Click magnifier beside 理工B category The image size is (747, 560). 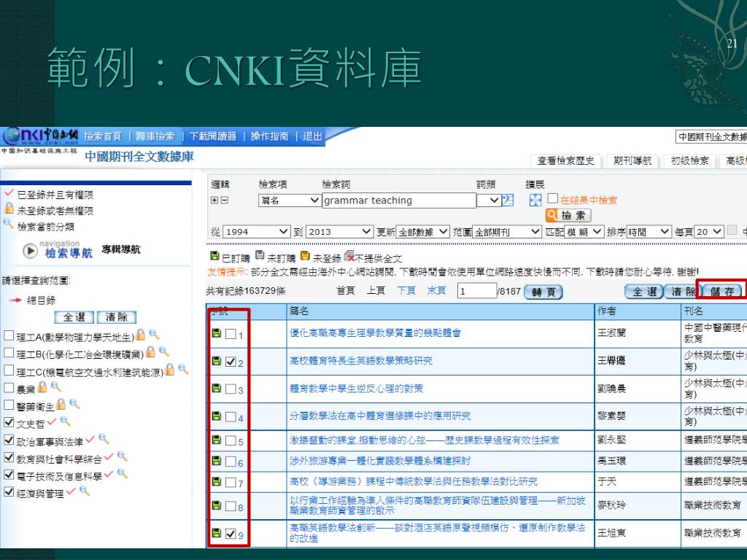click(164, 352)
